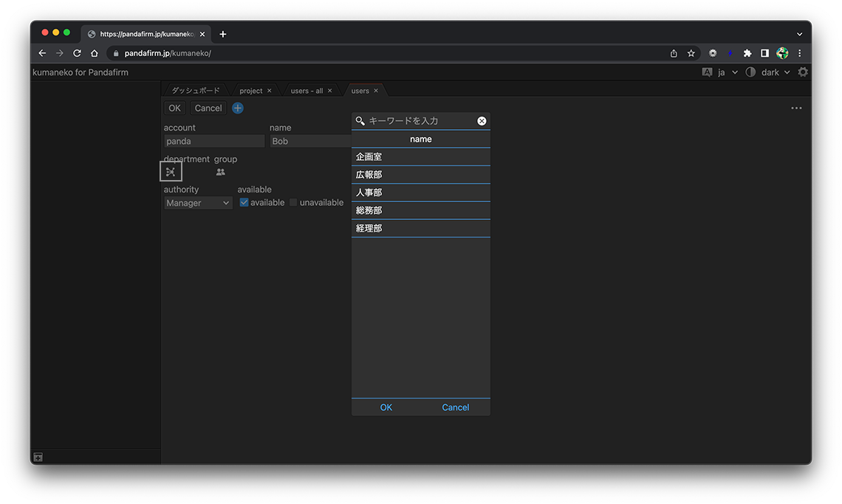This screenshot has height=504, width=842.
Task: Open the ja language dropdown
Action: [727, 72]
